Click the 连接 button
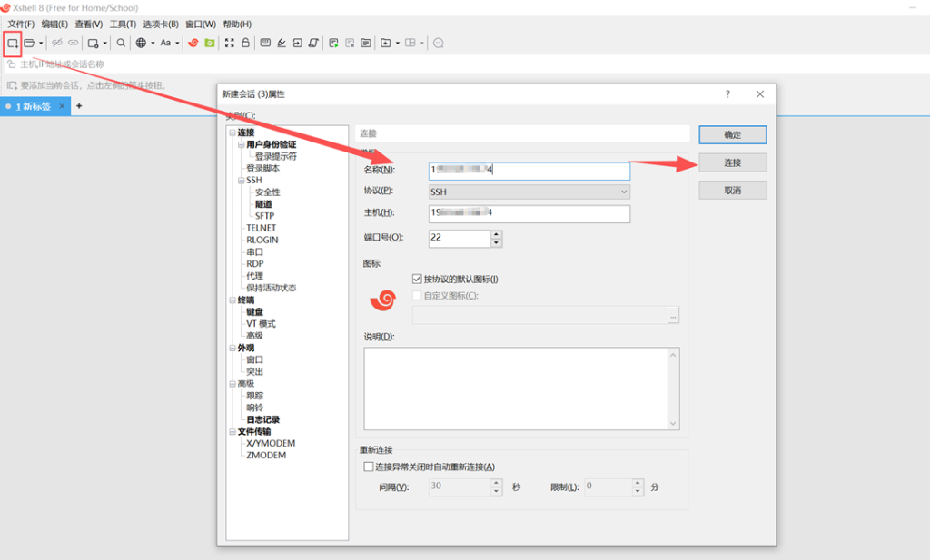Image resolution: width=930 pixels, height=560 pixels. (732, 162)
